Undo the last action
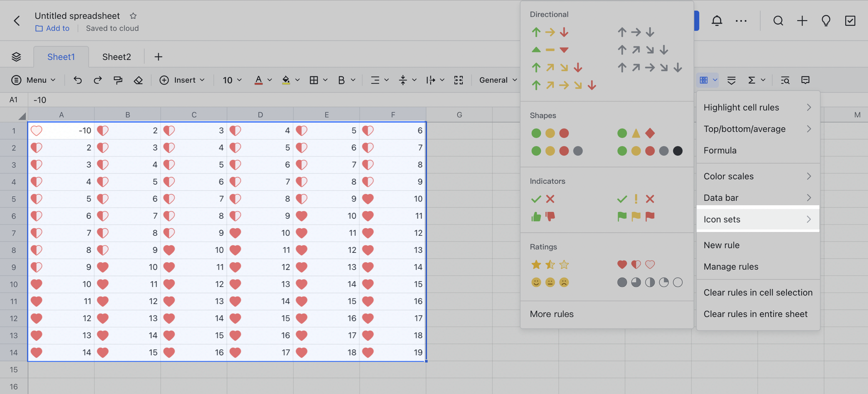 (x=77, y=80)
